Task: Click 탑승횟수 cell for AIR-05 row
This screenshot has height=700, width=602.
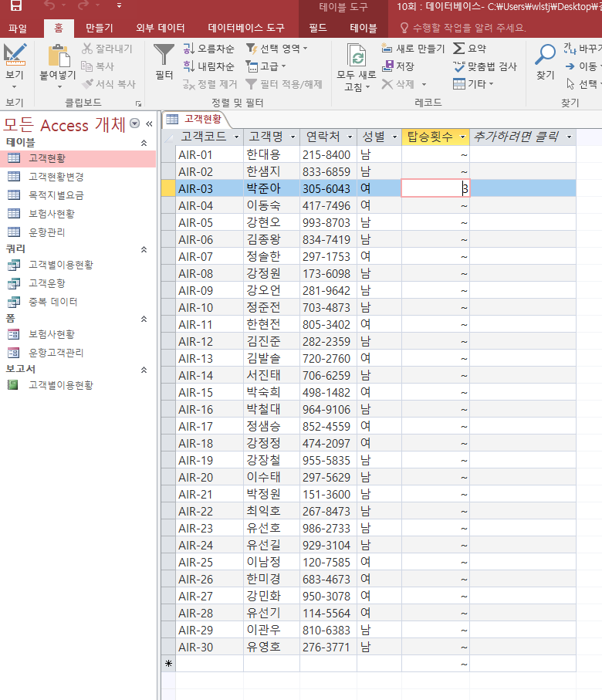Action: point(435,222)
